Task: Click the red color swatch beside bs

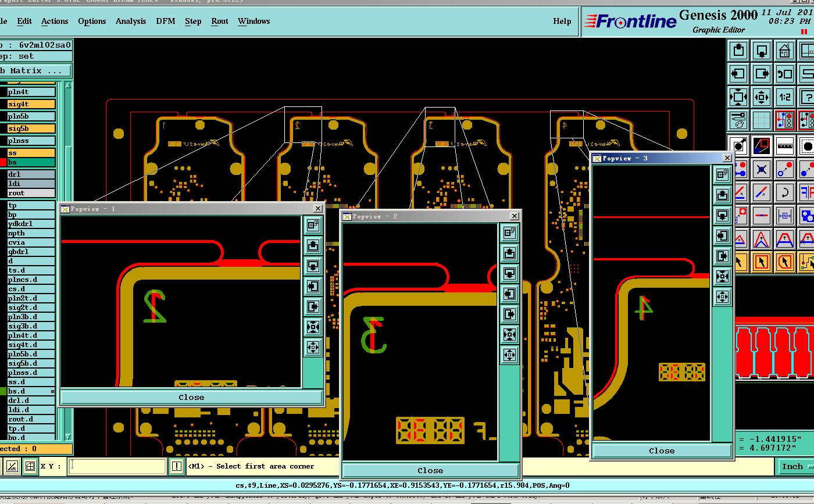Action: pos(3,162)
